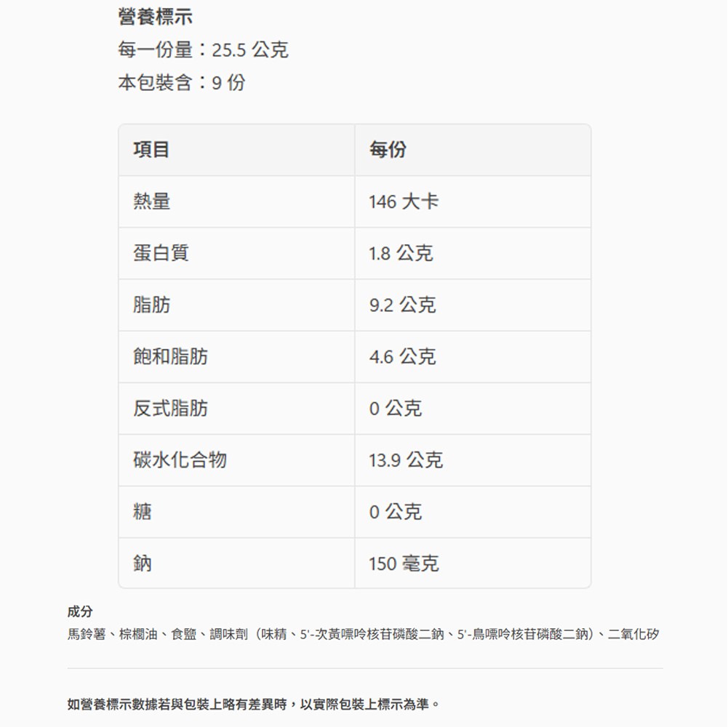Click the 4.6 公克 value cell
Image resolution: width=728 pixels, height=727 pixels.
tap(401, 357)
